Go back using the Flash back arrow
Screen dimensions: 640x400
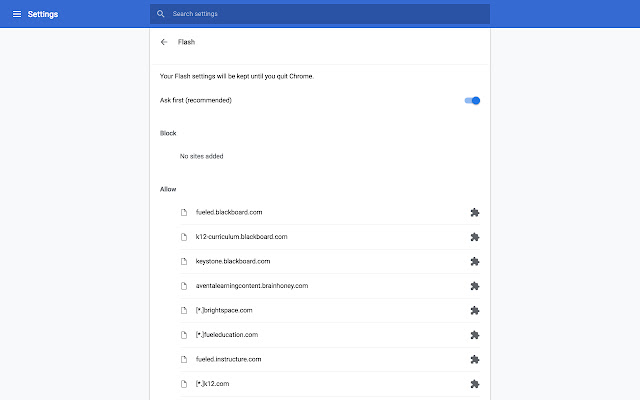164,42
